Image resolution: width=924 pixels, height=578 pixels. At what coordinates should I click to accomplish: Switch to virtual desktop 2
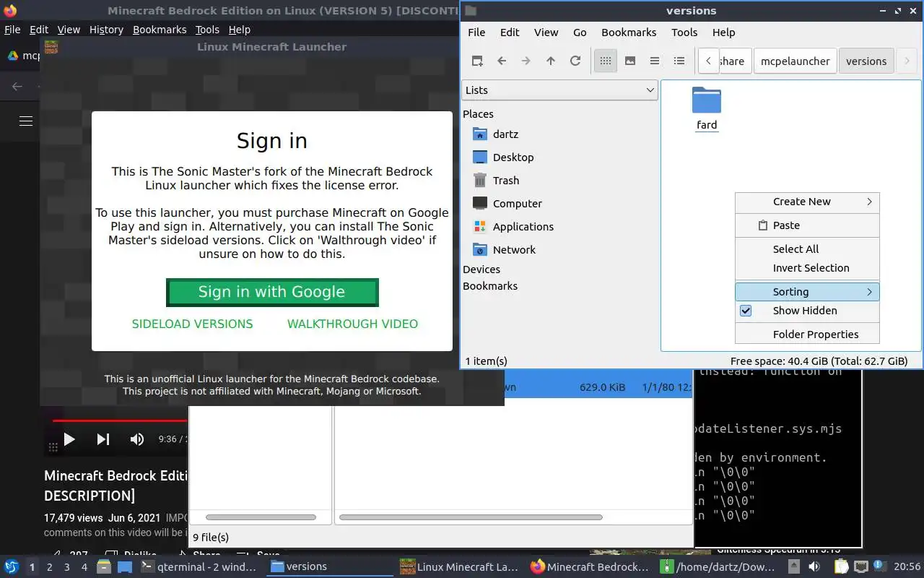pos(49,567)
